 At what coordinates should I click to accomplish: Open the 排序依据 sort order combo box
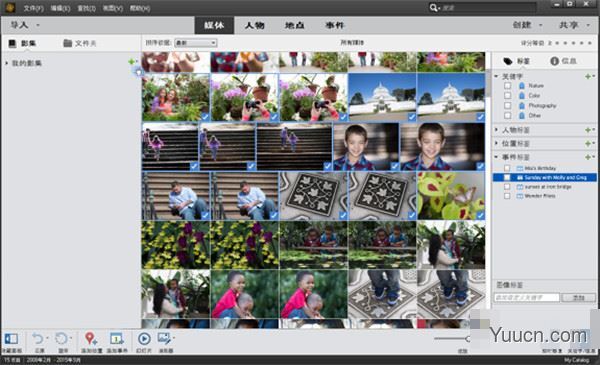[196, 43]
